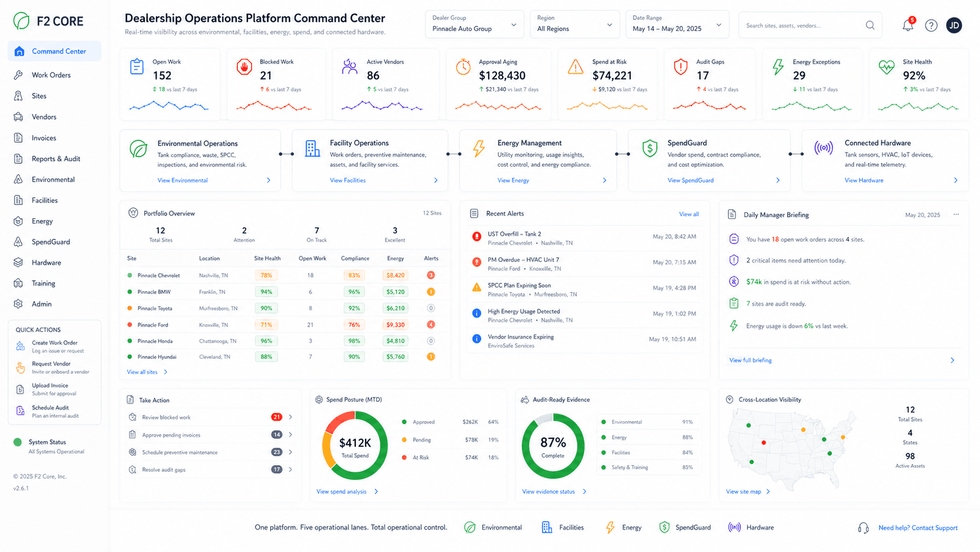Image resolution: width=980 pixels, height=552 pixels.
Task: Select Command Center in sidebar
Action: point(55,51)
